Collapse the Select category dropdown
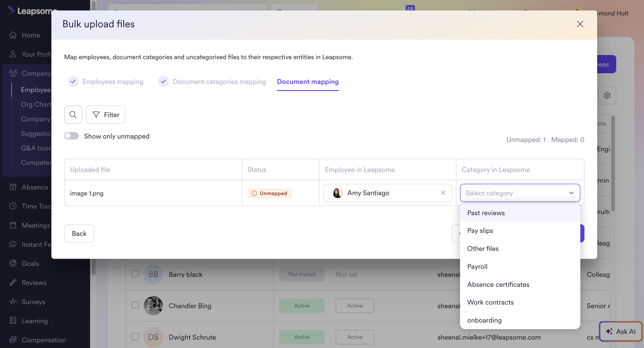This screenshot has width=644, height=348. click(x=571, y=193)
